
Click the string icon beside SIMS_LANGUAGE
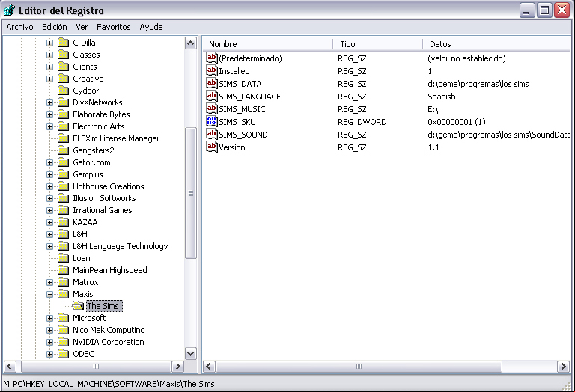(212, 97)
